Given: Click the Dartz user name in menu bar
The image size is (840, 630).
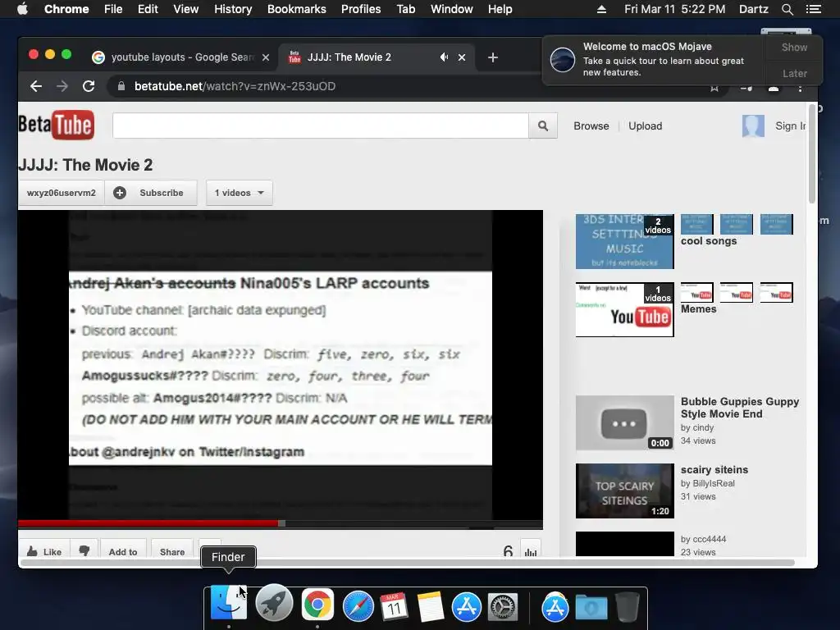Looking at the screenshot, I should [x=753, y=9].
